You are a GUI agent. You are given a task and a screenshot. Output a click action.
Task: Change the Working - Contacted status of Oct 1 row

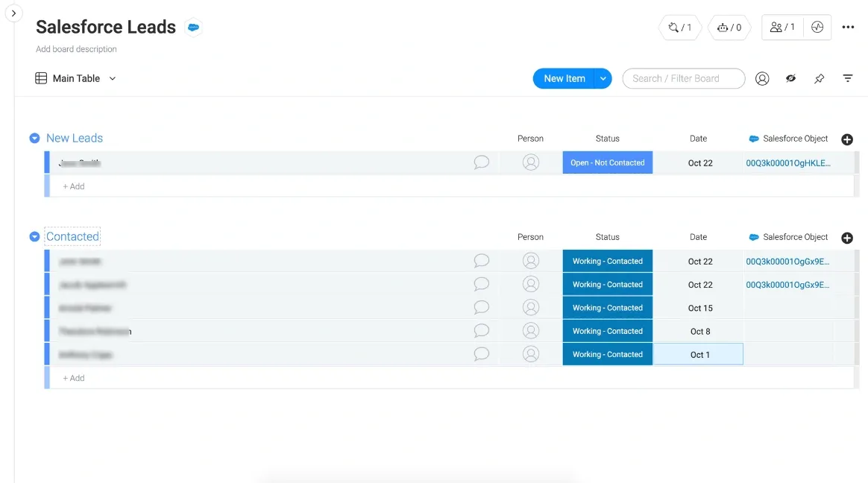coord(607,354)
